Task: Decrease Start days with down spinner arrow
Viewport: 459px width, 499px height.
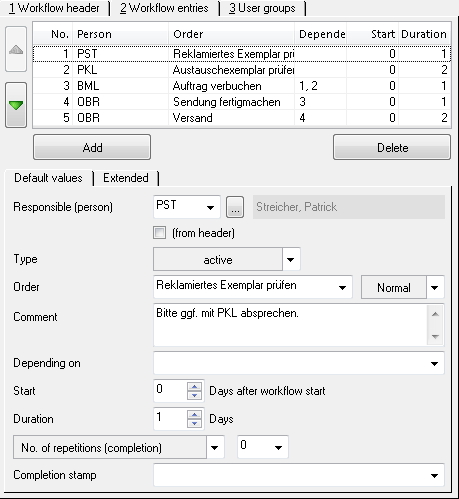Action: click(x=194, y=396)
